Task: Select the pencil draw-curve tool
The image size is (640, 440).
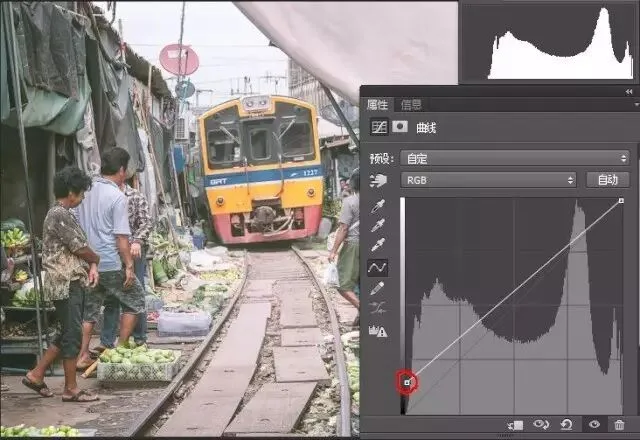Action: coord(377,288)
